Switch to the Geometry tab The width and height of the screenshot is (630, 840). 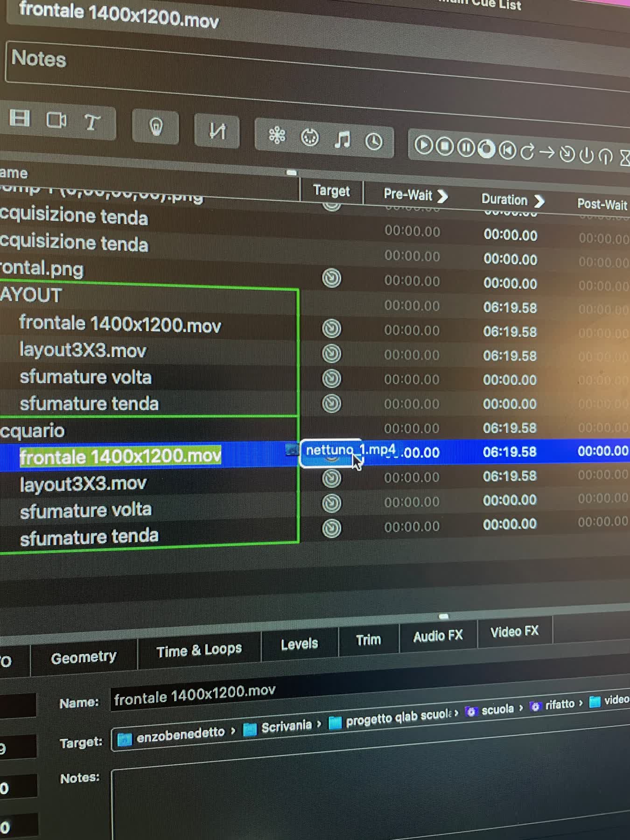click(84, 657)
